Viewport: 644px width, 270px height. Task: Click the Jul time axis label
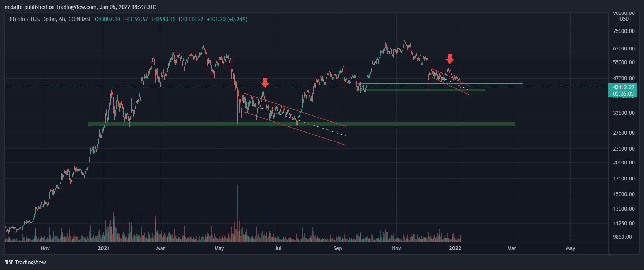click(278, 248)
